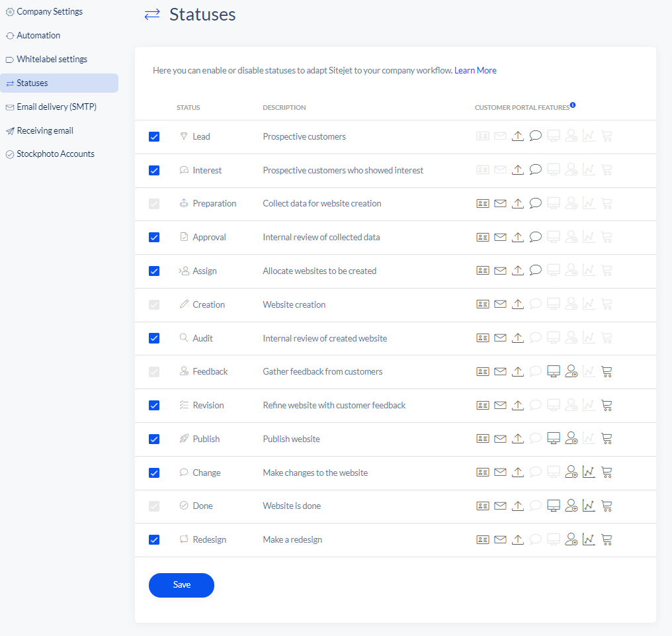
Task: Open the Learn More link
Action: [x=475, y=70]
